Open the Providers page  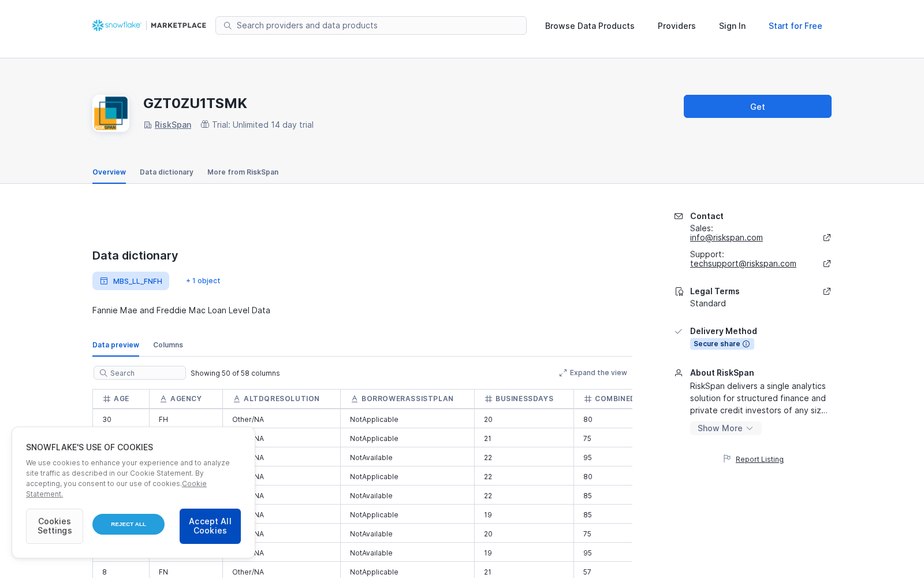click(x=677, y=26)
